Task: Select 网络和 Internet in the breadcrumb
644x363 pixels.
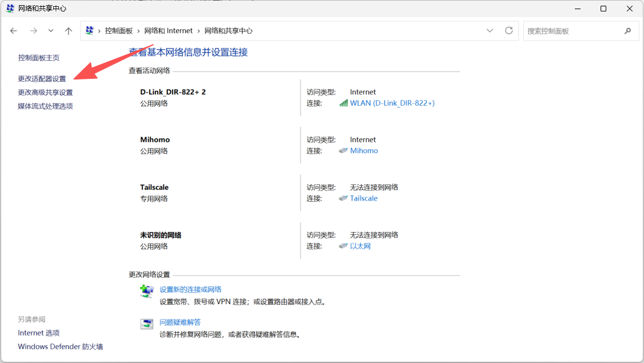Action: [x=169, y=31]
